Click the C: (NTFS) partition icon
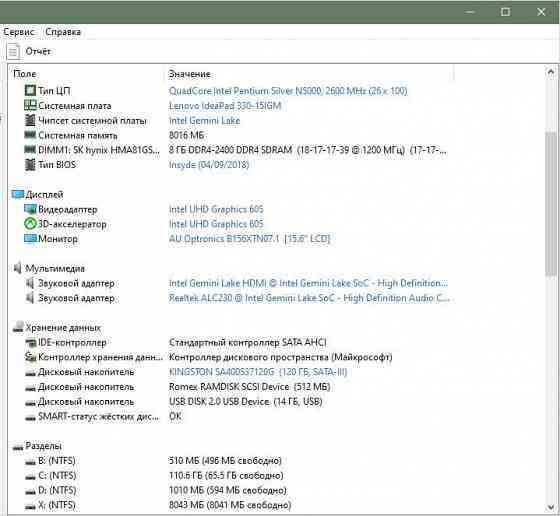The width and height of the screenshot is (560, 516). click(30, 477)
